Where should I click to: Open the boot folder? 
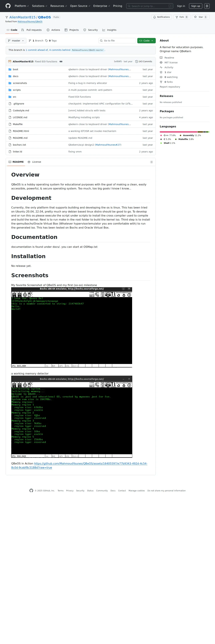point(16,70)
